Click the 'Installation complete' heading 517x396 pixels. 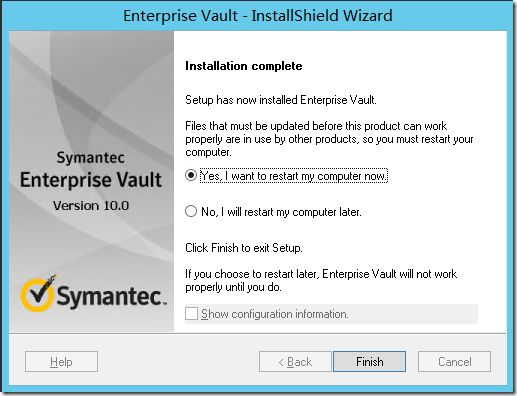click(244, 66)
